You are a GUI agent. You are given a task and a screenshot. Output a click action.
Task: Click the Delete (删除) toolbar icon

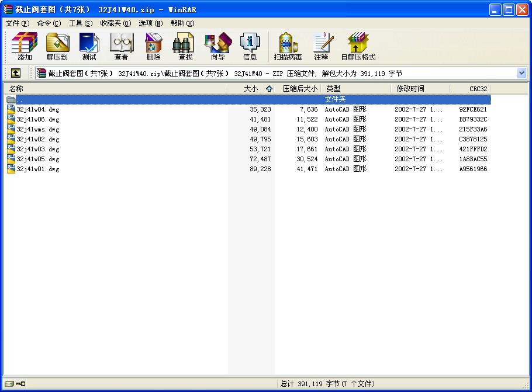coord(153,47)
